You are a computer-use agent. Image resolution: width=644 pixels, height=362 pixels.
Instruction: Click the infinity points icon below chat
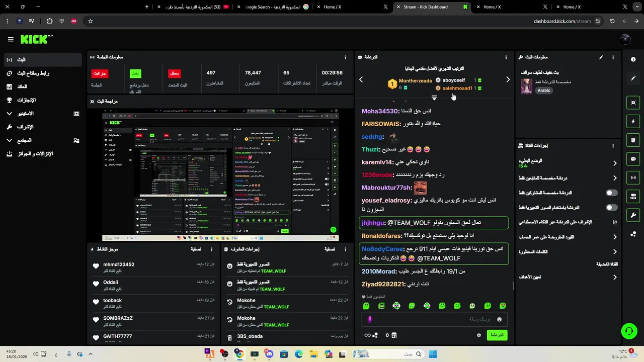pos(371,335)
